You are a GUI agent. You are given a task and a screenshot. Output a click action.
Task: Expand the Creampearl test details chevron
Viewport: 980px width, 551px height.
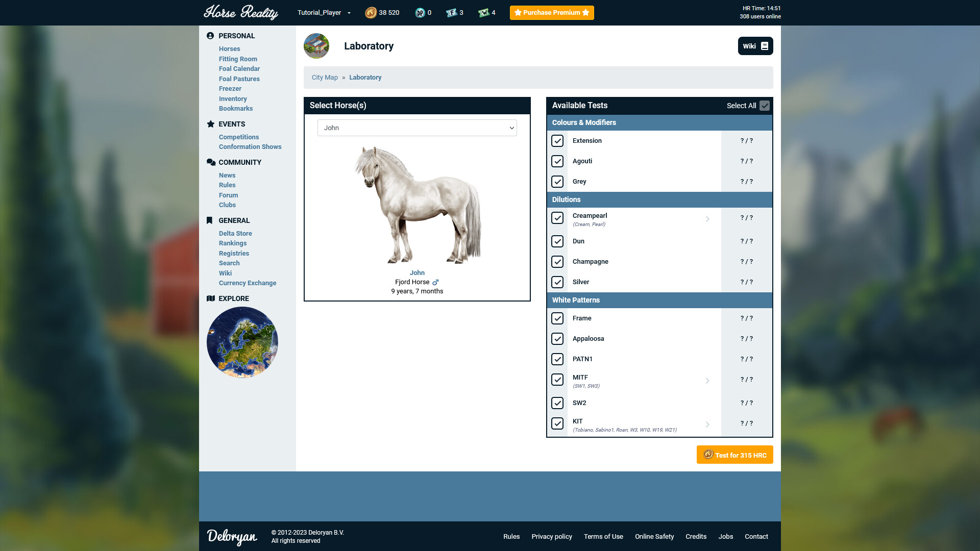(x=707, y=219)
